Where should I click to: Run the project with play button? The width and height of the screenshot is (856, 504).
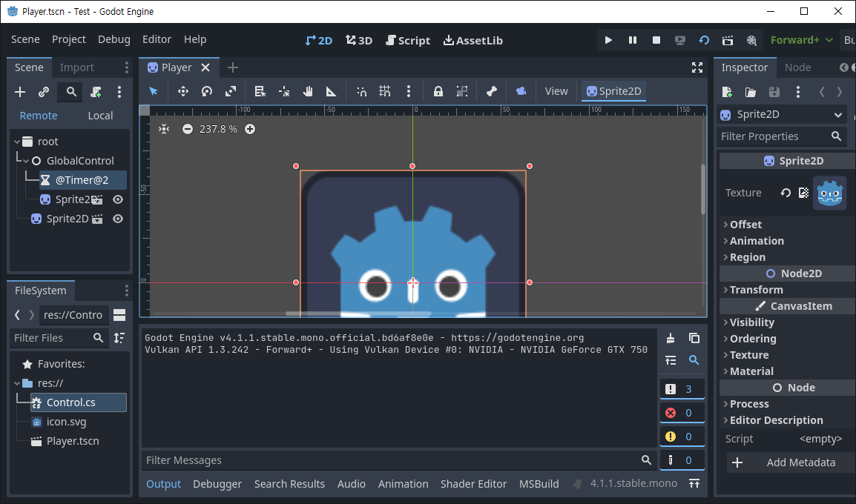pos(608,40)
